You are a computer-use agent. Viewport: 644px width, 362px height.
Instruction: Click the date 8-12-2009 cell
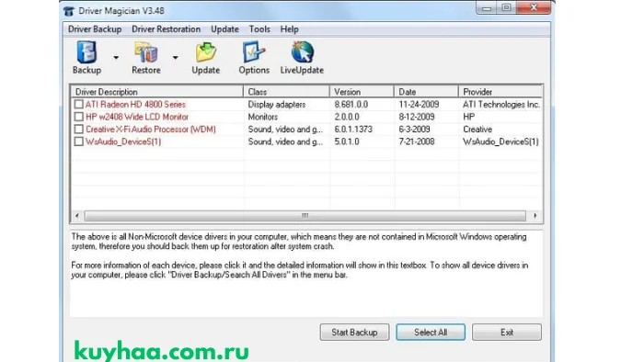pyautogui.click(x=417, y=117)
